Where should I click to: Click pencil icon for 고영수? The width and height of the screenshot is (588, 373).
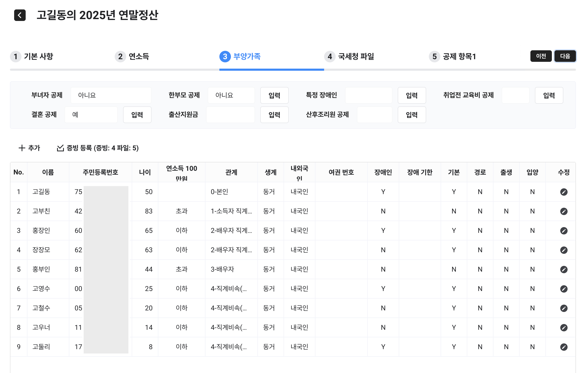click(564, 289)
